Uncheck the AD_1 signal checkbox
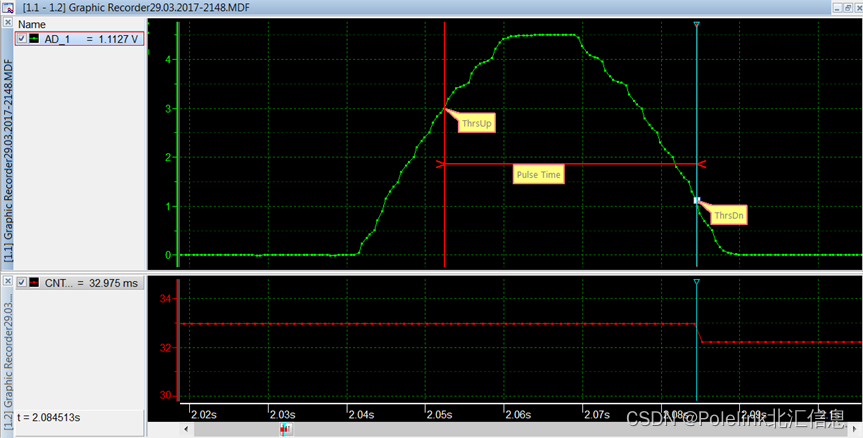The width and height of the screenshot is (863, 438). click(22, 39)
